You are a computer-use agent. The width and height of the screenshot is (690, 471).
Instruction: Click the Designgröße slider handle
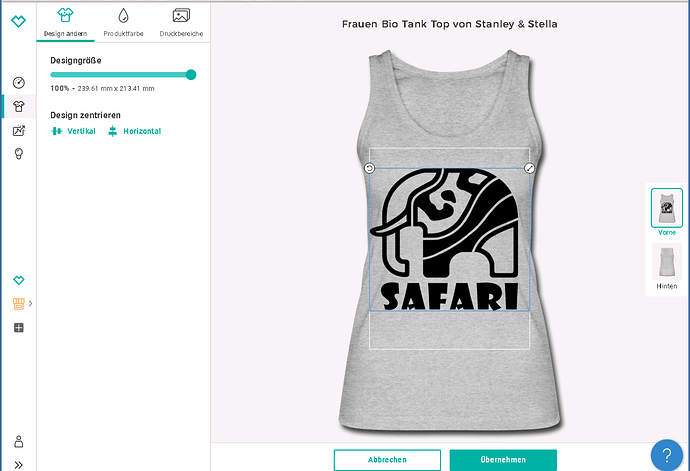191,75
